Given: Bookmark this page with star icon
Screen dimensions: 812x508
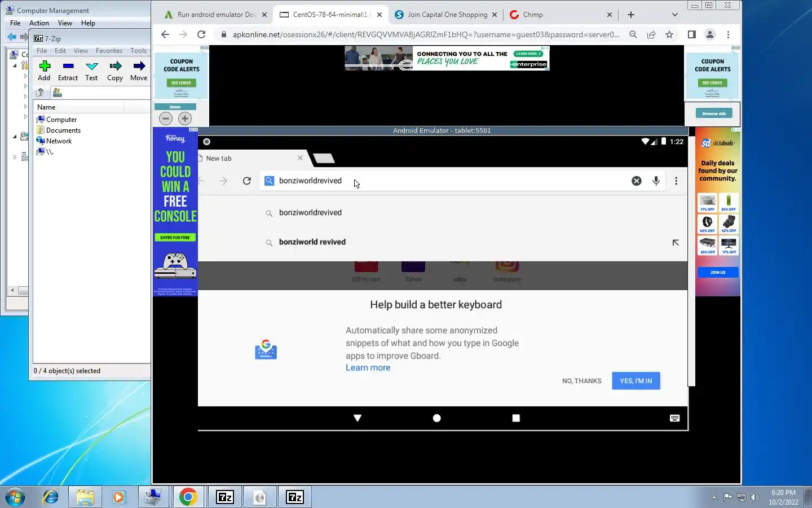Looking at the screenshot, I should pyautogui.click(x=669, y=34).
